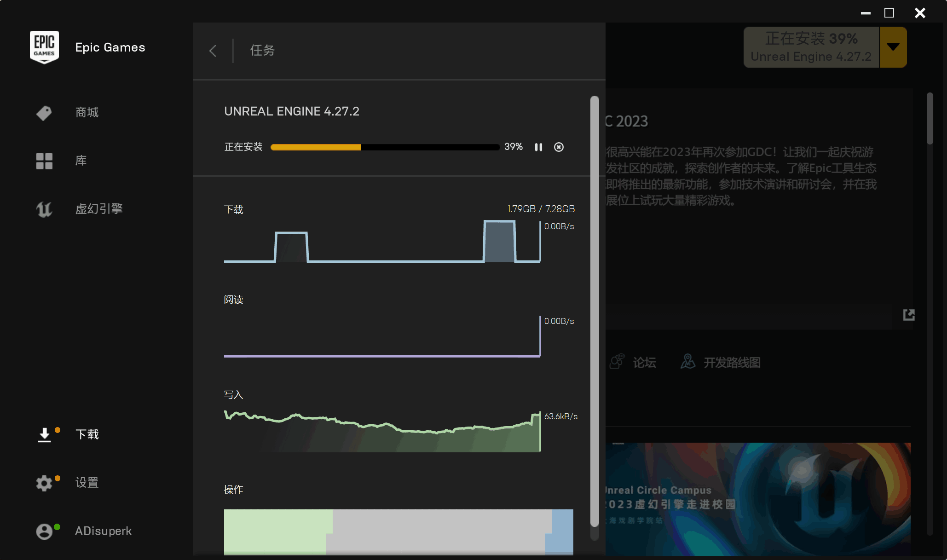Click the installation progress bar

point(385,147)
